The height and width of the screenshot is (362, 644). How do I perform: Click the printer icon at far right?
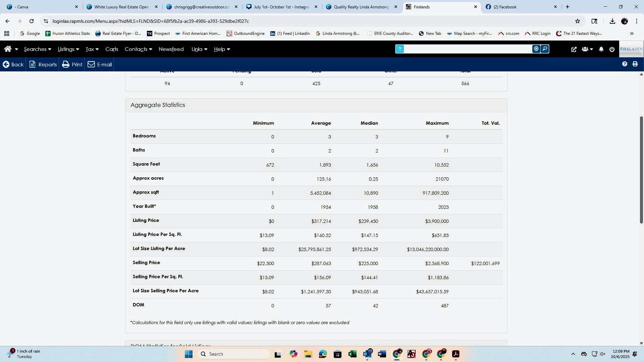pos(635,64)
